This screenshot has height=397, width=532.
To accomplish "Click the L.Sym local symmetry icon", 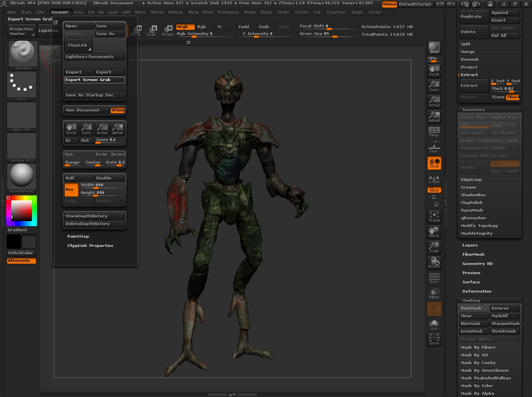I will 434,179.
